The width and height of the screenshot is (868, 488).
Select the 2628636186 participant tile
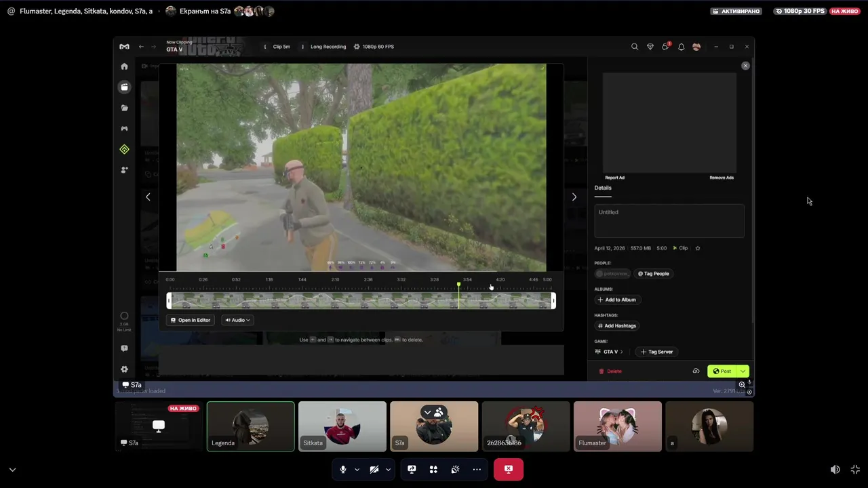(526, 426)
